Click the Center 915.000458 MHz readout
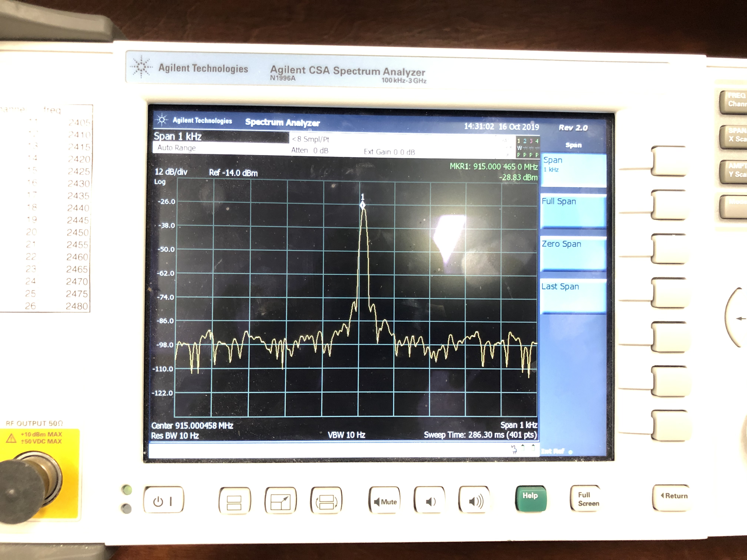This screenshot has width=747, height=560. click(192, 425)
